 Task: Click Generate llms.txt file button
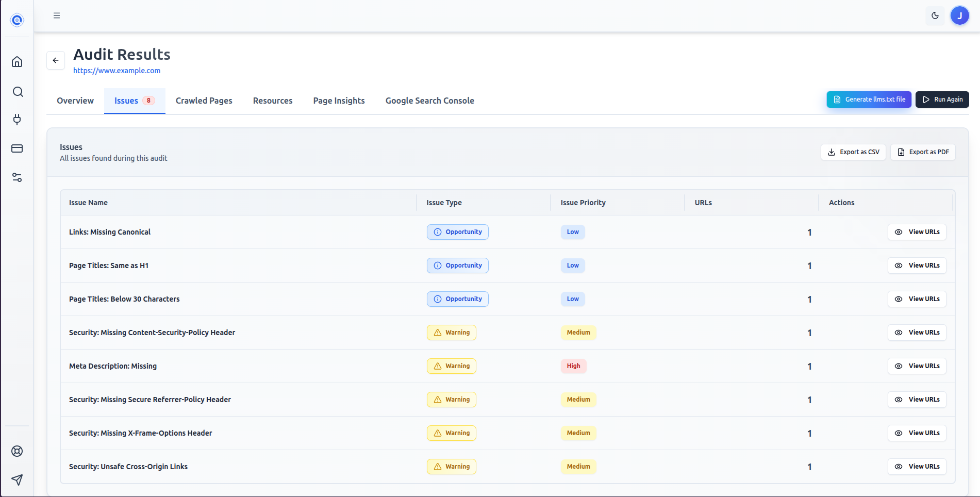(x=868, y=99)
